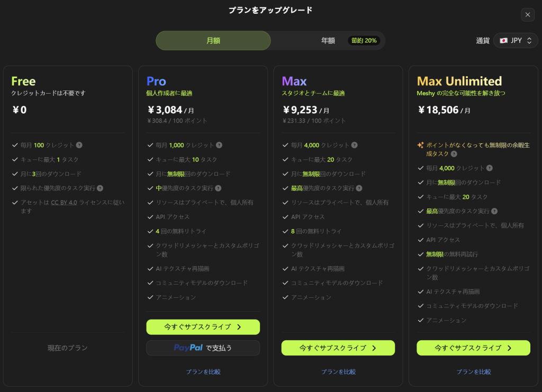The image size is (542, 392).
Task: Click AI テクスチャ再描画 in Max Unlimited plan
Action: [453, 291]
